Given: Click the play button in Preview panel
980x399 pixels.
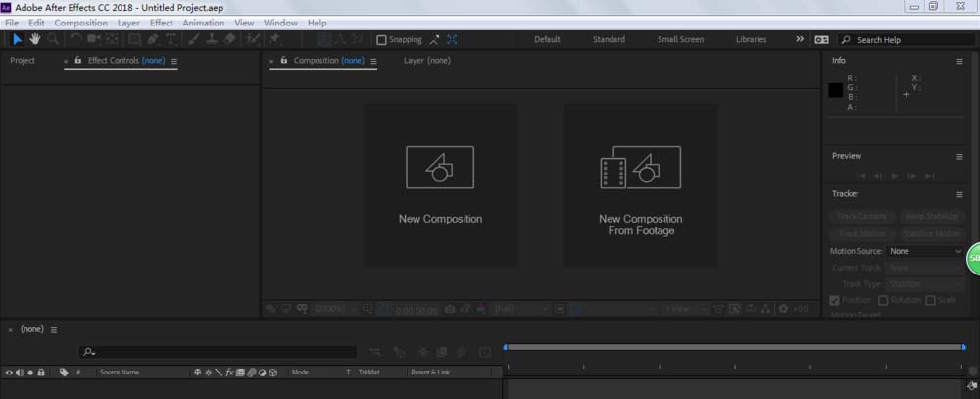Looking at the screenshot, I should coord(895,176).
